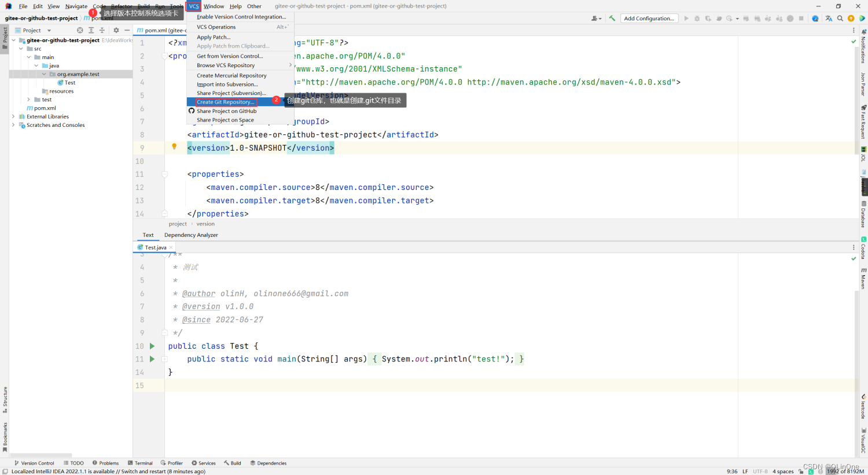Viewport: 868px width, 475px height.
Task: Open the Maven tool window
Action: coord(863,278)
